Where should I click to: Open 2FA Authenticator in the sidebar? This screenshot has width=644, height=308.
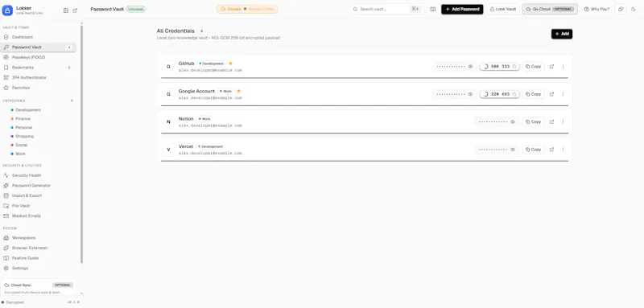click(x=38, y=77)
